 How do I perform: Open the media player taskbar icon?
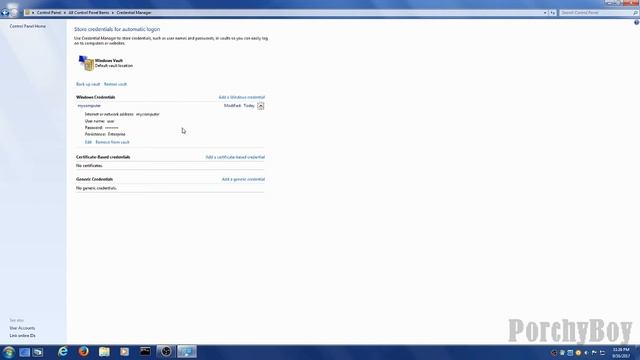point(124,351)
